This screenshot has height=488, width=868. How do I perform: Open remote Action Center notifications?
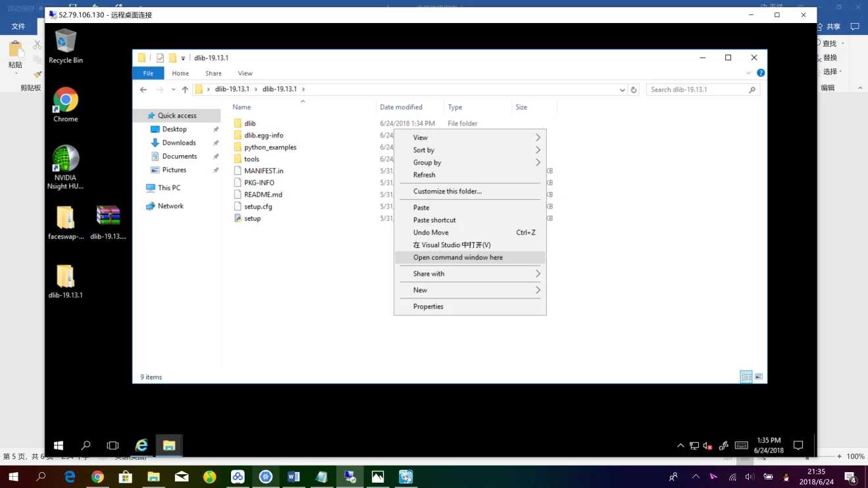point(798,445)
